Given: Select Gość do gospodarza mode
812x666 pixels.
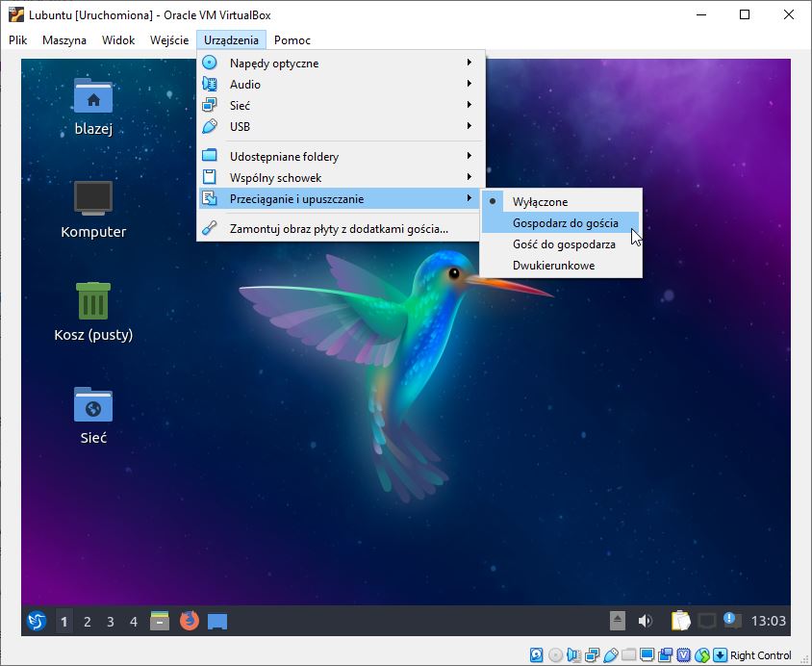Looking at the screenshot, I should 561,243.
